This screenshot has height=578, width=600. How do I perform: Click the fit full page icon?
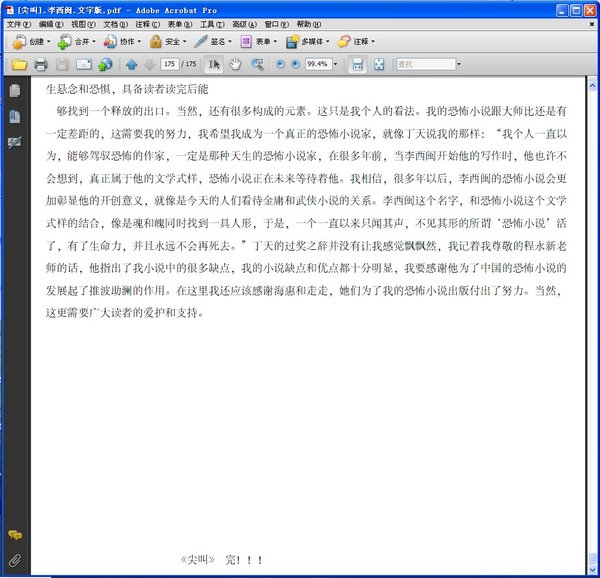coord(379,64)
